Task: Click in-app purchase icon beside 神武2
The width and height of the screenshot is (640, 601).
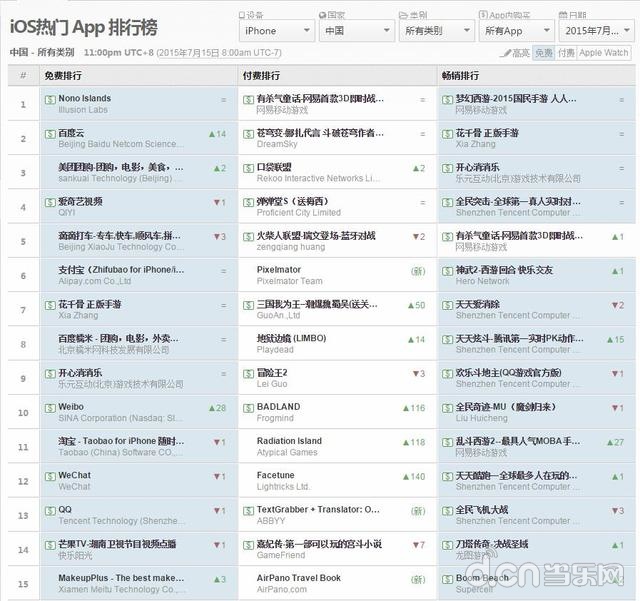Action: point(447,271)
